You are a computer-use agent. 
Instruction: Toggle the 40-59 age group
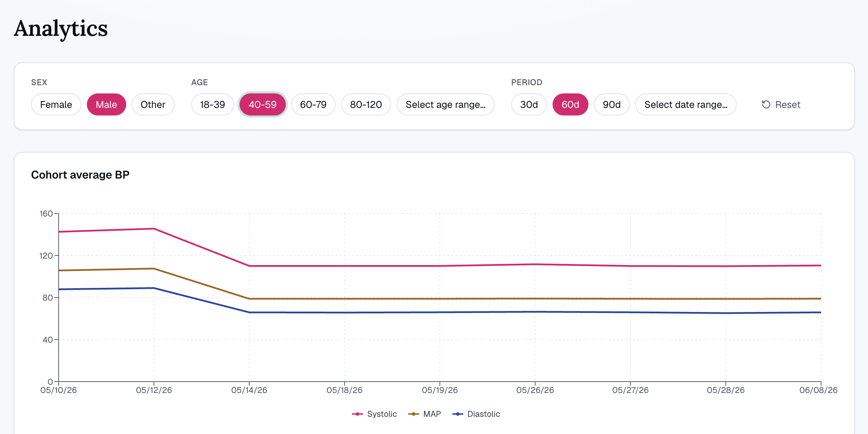tap(263, 104)
